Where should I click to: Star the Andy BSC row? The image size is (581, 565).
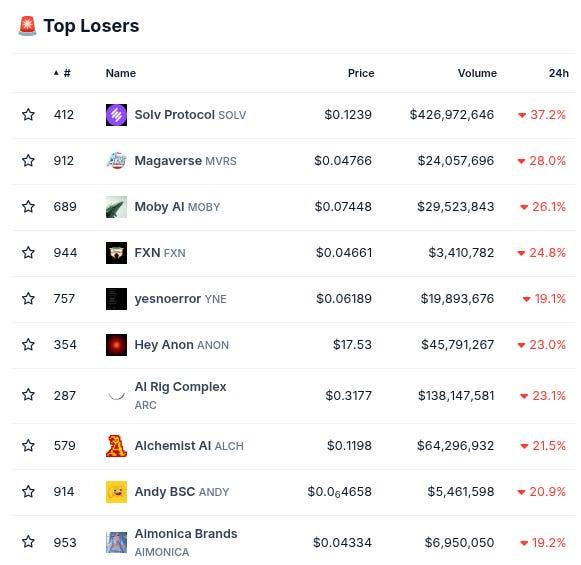[x=28, y=492]
